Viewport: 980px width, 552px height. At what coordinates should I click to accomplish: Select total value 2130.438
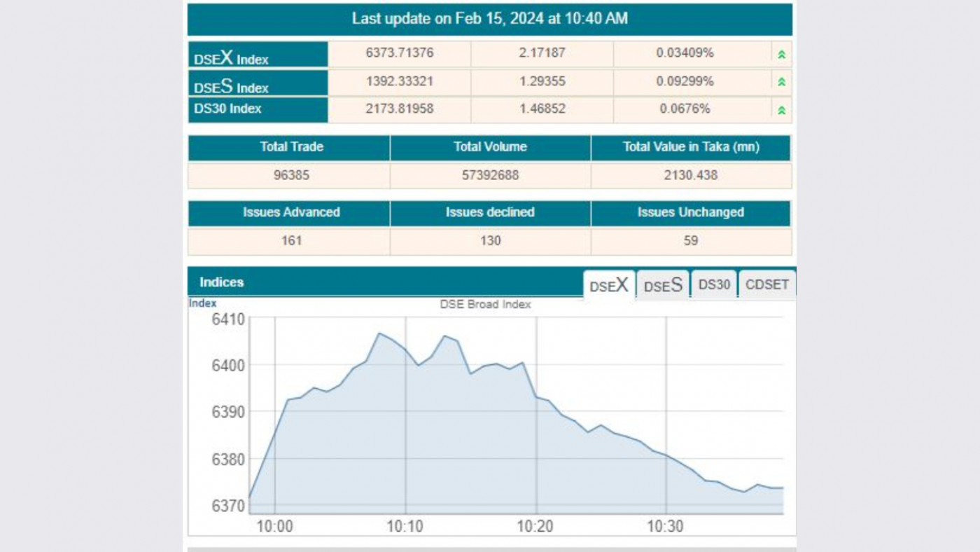tap(691, 175)
